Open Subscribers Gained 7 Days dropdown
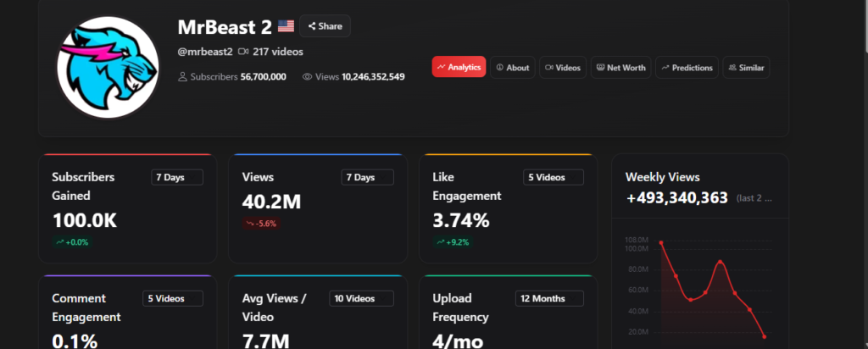 pyautogui.click(x=177, y=177)
